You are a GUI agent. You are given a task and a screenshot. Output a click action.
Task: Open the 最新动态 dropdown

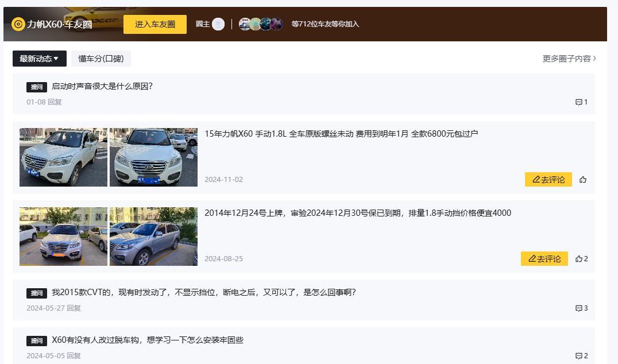click(x=40, y=59)
